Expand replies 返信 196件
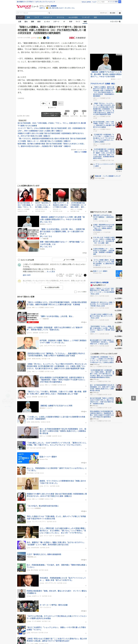The image size is (138, 644). (x=27, y=275)
